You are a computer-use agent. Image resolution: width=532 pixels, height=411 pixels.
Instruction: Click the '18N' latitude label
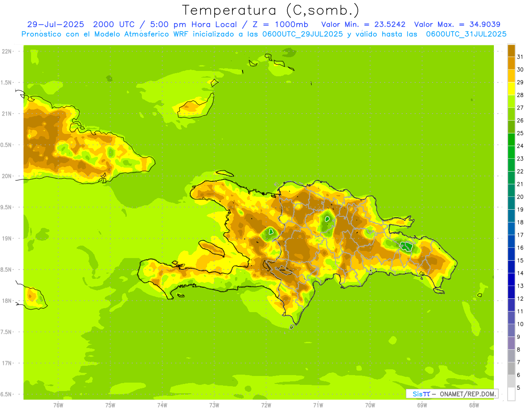[x=7, y=301]
